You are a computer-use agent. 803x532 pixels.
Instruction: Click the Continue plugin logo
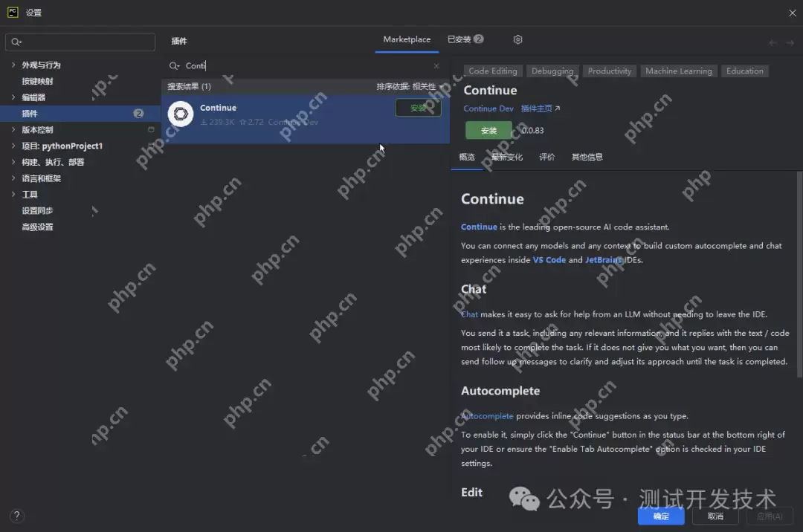pos(180,114)
